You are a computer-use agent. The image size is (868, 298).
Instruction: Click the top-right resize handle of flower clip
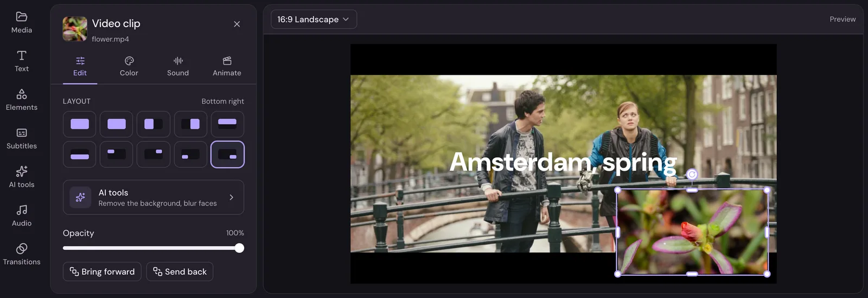(767, 190)
